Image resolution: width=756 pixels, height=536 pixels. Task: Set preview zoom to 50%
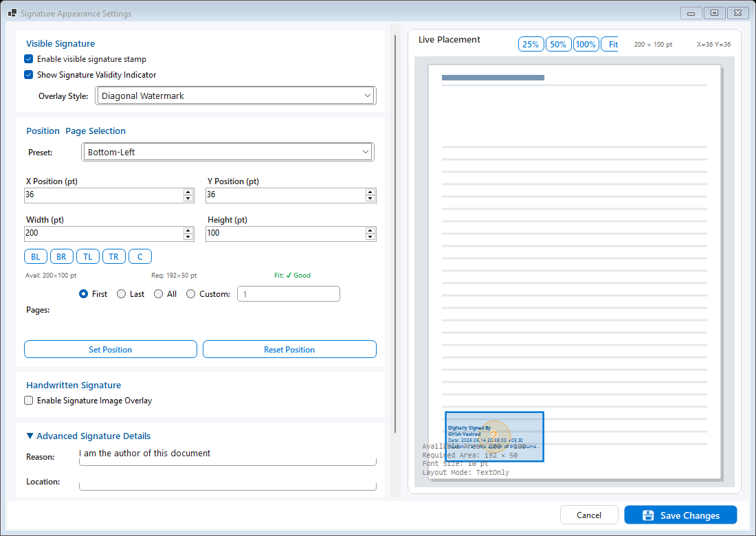pos(558,45)
